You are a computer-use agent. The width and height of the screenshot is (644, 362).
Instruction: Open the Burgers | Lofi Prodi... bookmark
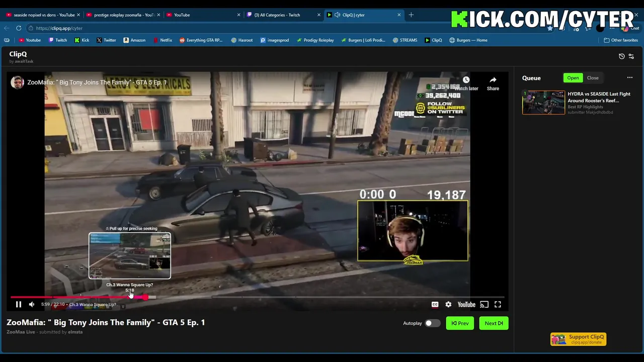tap(363, 40)
